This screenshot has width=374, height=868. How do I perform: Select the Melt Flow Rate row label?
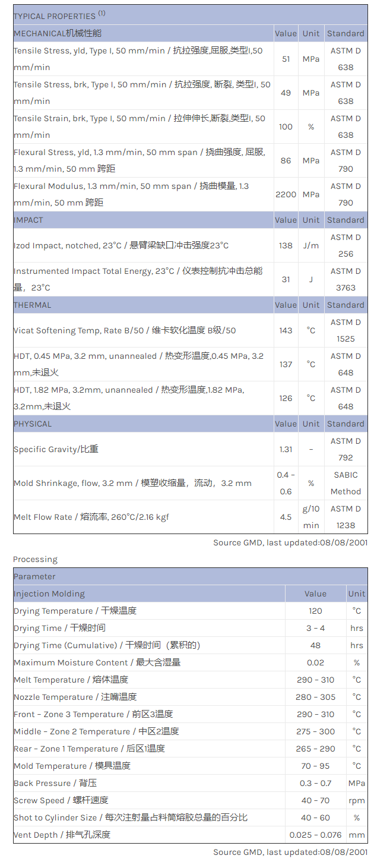[91, 517]
